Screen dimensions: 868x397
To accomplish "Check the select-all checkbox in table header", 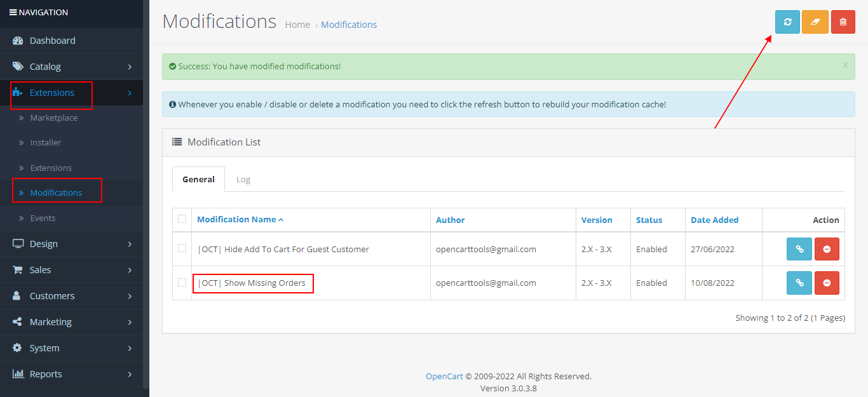I will pos(182,219).
